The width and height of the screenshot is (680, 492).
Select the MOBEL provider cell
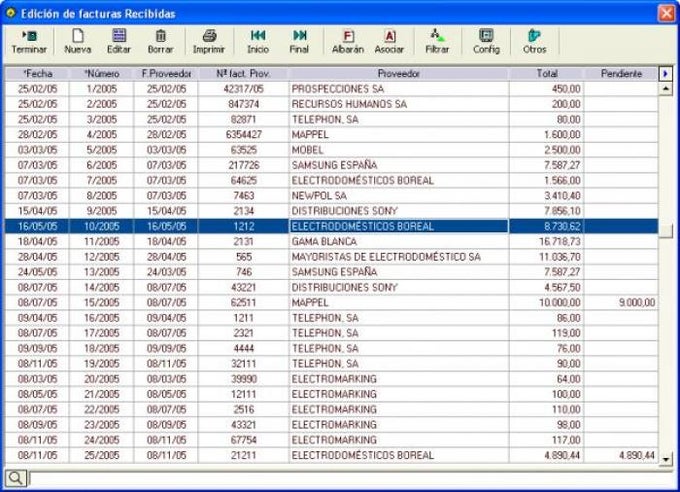(399, 150)
